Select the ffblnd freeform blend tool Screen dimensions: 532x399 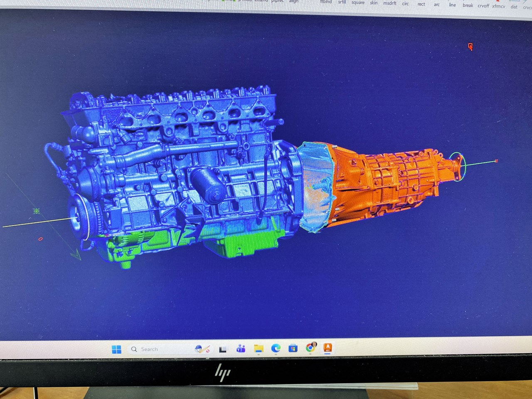tap(326, 2)
